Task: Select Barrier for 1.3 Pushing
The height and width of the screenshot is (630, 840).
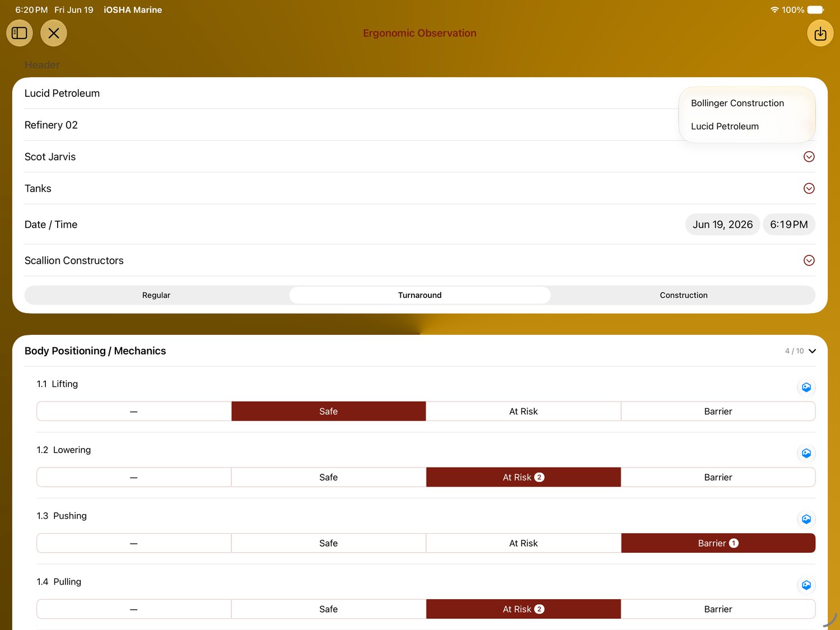Action: click(718, 543)
